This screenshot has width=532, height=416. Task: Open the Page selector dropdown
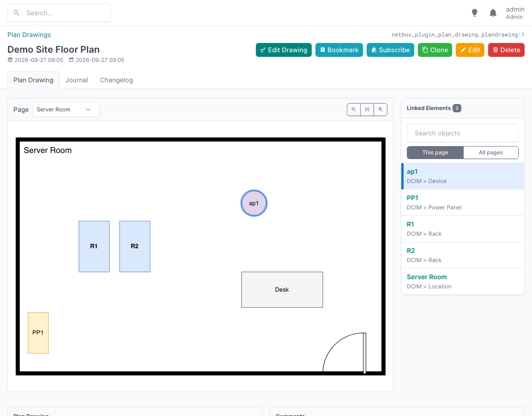(66, 110)
